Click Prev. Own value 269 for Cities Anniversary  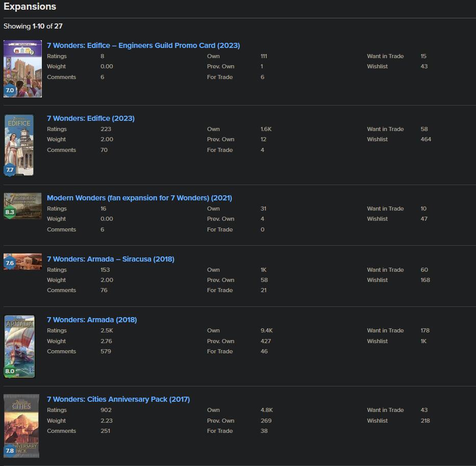point(266,421)
